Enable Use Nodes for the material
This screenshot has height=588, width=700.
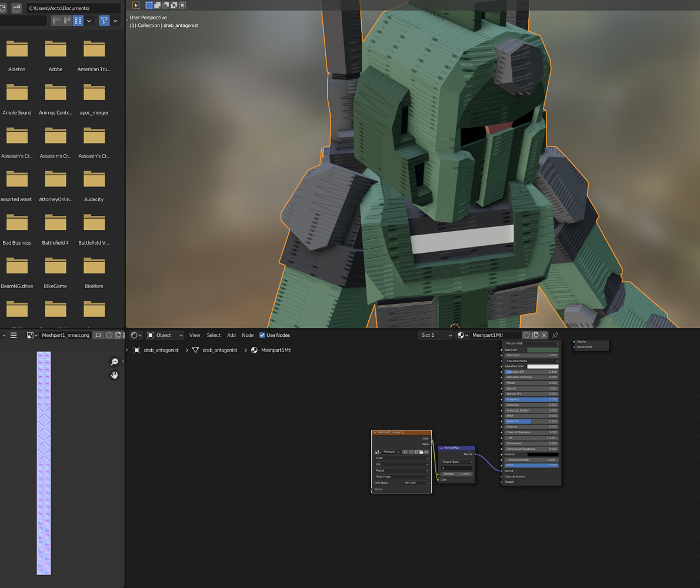coord(262,335)
